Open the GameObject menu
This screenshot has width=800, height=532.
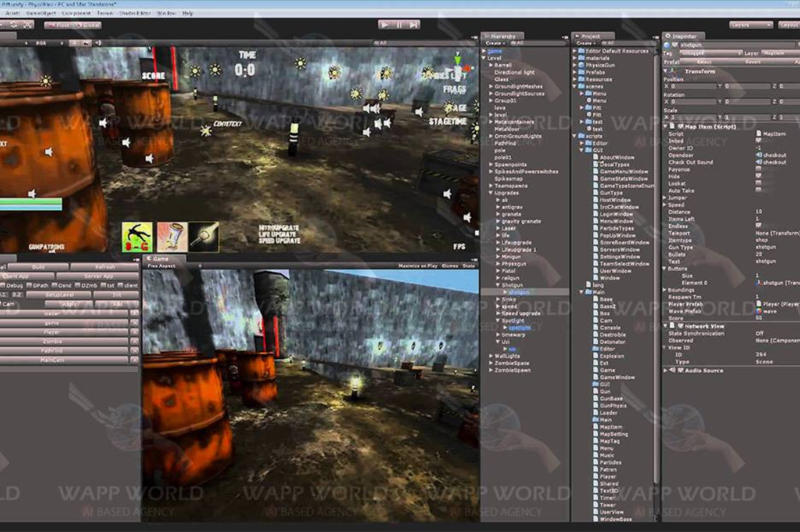(41, 13)
